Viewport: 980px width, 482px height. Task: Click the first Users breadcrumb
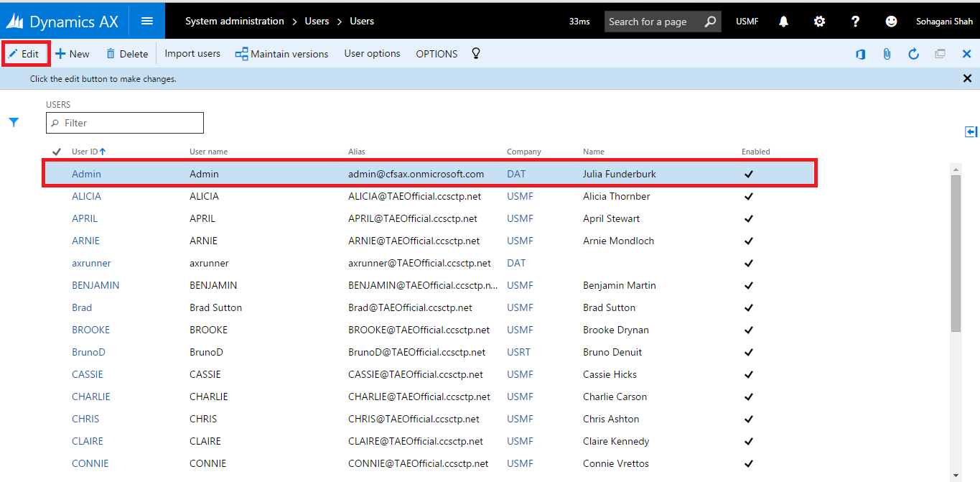tap(317, 21)
